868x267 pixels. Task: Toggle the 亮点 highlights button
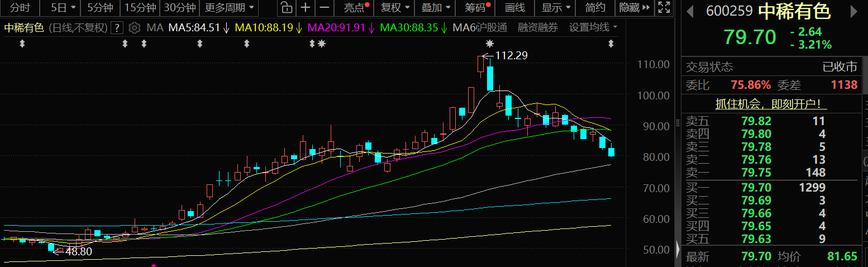tap(355, 8)
